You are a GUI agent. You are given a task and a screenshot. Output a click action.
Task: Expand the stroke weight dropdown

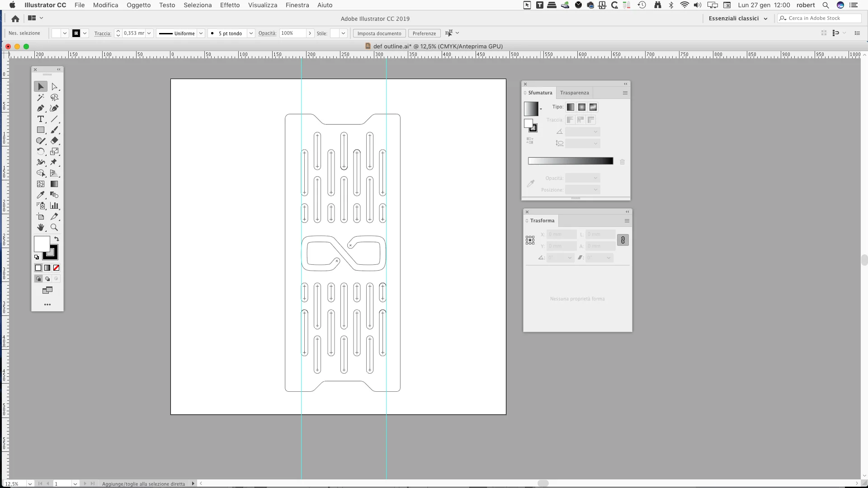pos(149,33)
